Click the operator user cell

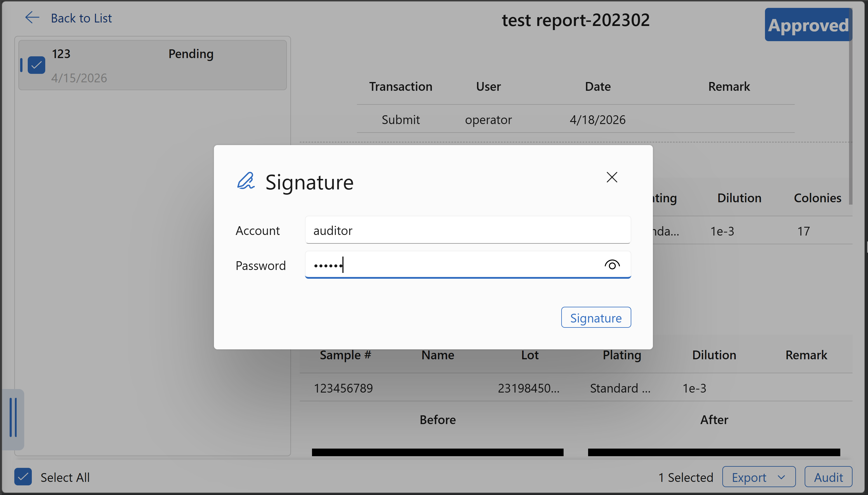(488, 120)
